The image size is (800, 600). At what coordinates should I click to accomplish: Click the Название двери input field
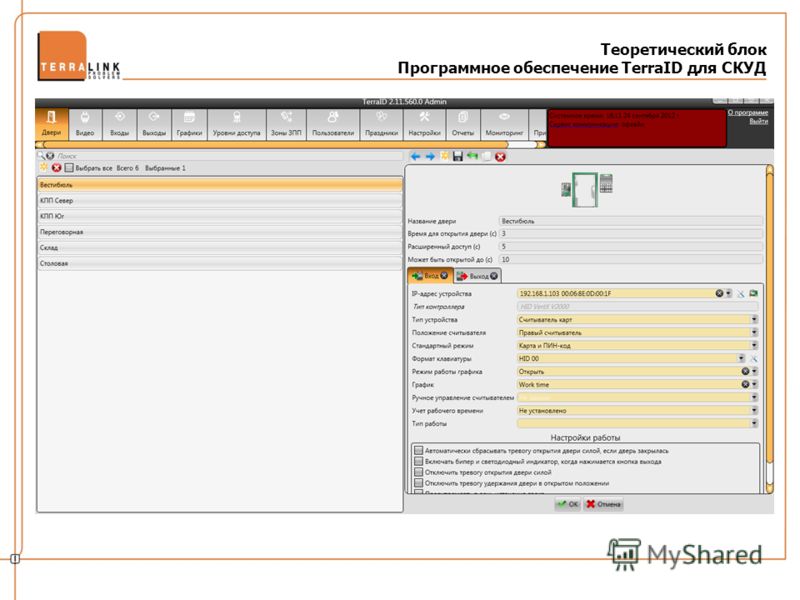coord(631,221)
